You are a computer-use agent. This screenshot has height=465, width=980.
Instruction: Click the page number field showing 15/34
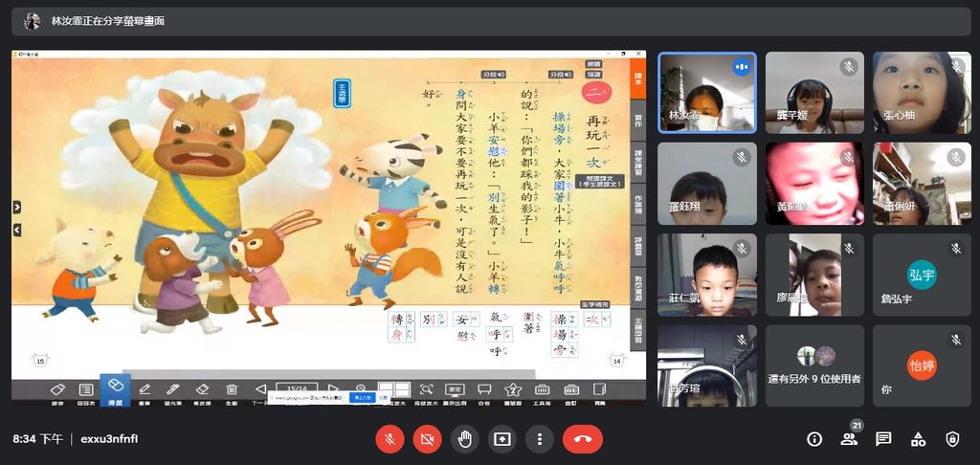click(x=297, y=387)
